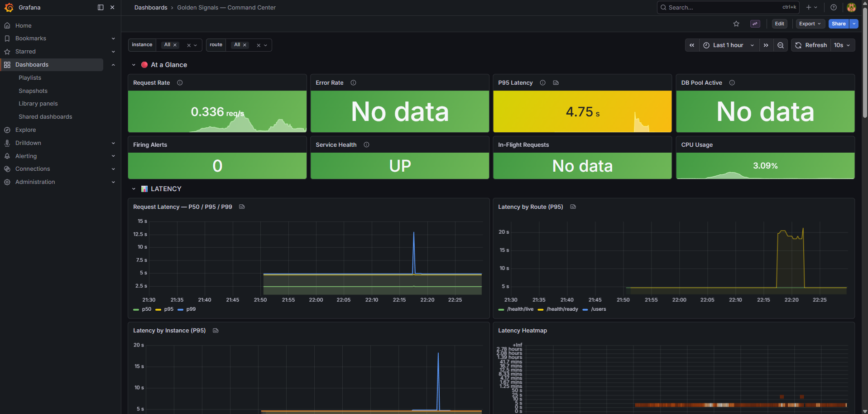Dock or undock the sidebar menu
Viewport: 868px width, 414px height.
pos(101,7)
